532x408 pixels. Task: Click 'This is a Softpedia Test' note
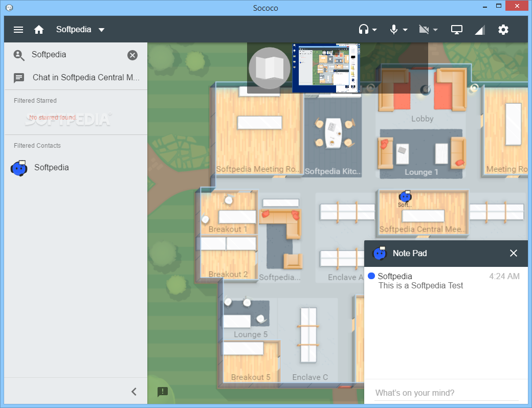(420, 286)
